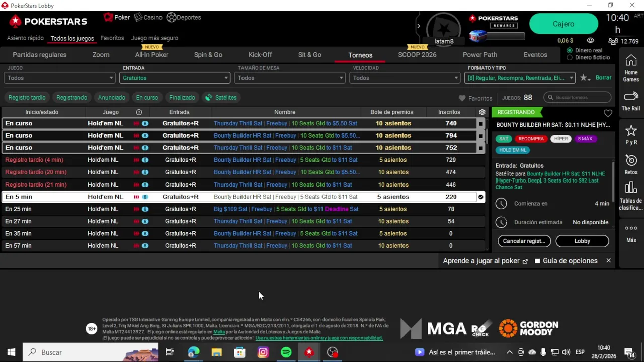Toggle the Guía de opciones checkbox
The width and height of the screenshot is (644, 362).
tap(537, 261)
